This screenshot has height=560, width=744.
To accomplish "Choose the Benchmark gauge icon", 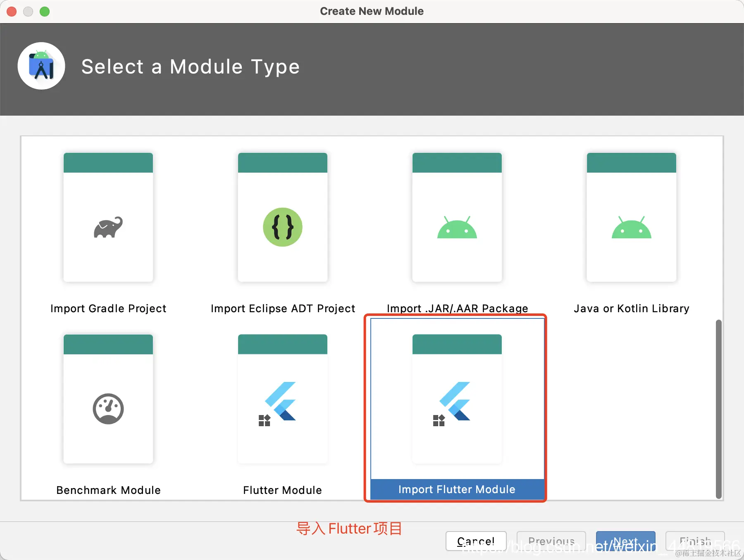I will pos(108,409).
